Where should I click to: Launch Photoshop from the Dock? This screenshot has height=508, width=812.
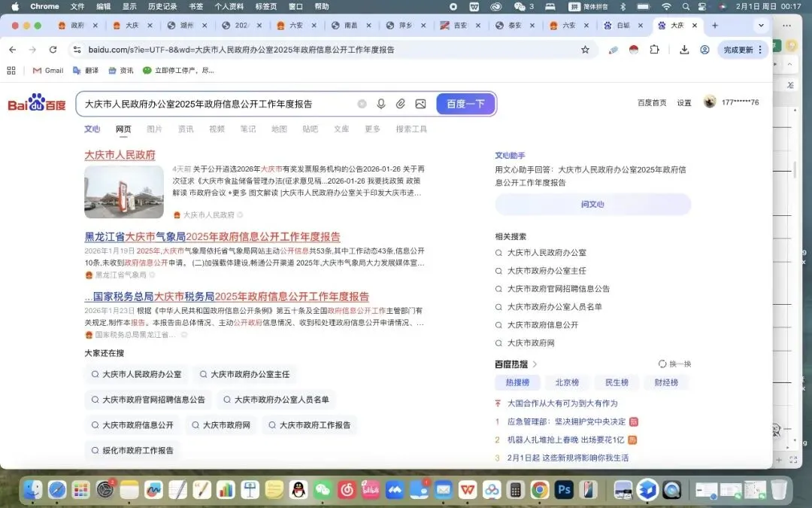click(x=563, y=489)
